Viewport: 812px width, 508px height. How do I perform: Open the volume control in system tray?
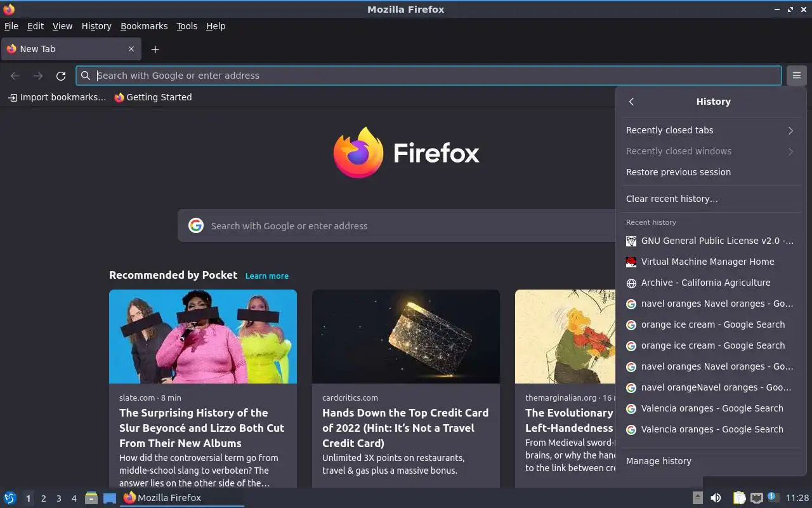click(x=716, y=498)
